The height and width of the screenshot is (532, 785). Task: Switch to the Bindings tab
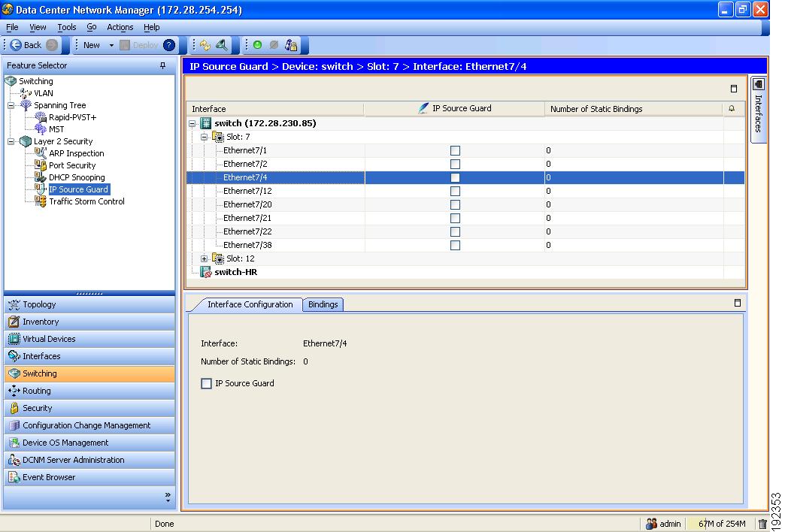pos(323,304)
